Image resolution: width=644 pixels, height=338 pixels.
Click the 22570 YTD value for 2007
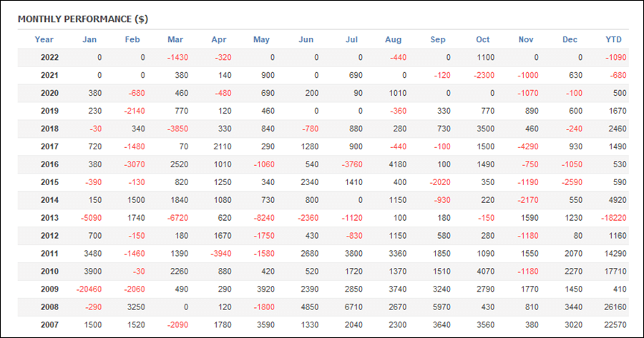(x=615, y=325)
